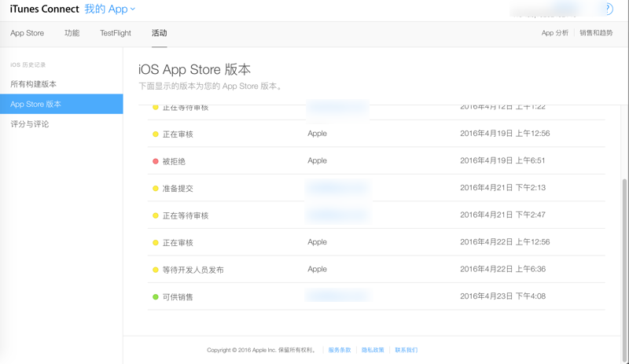Open the help question mark icon
The height and width of the screenshot is (364, 629).
(609, 9)
